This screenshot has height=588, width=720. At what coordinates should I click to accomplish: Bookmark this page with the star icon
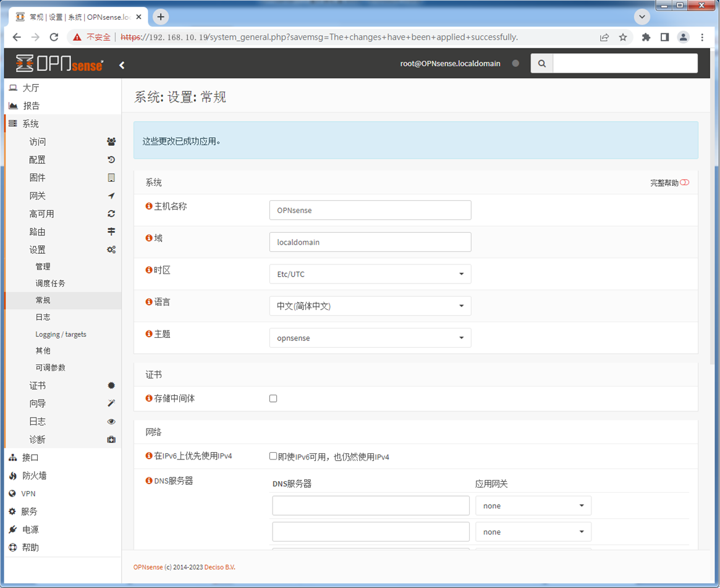point(622,37)
